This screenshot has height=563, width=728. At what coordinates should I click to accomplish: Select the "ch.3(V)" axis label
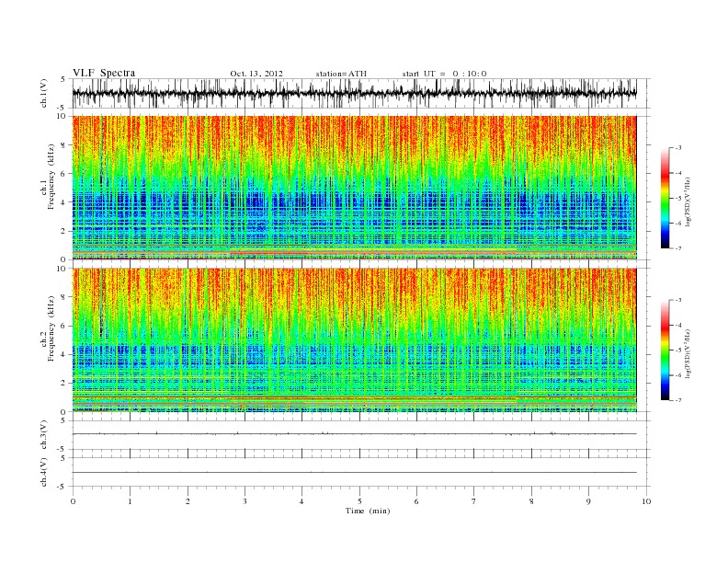pos(44,435)
